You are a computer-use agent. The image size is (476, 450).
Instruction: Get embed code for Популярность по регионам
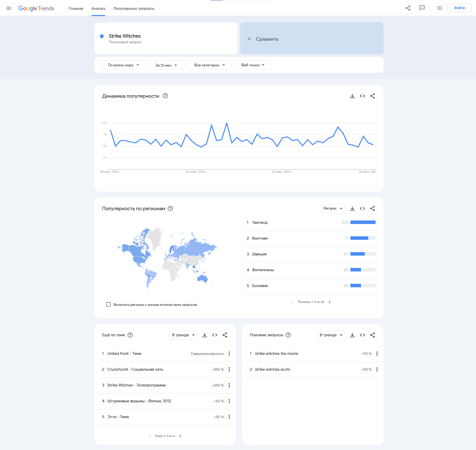362,208
